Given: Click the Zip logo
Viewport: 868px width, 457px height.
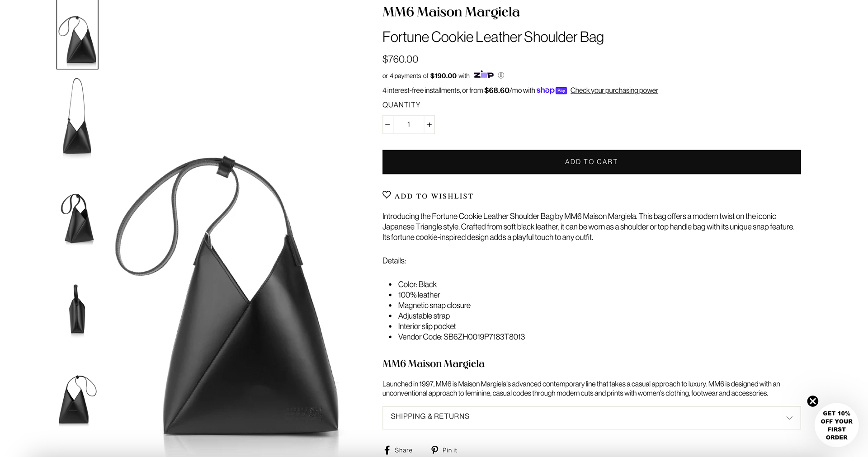Looking at the screenshot, I should (484, 75).
